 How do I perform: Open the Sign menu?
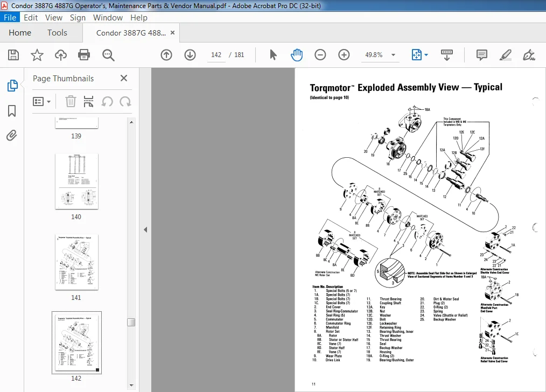pyautogui.click(x=78, y=18)
